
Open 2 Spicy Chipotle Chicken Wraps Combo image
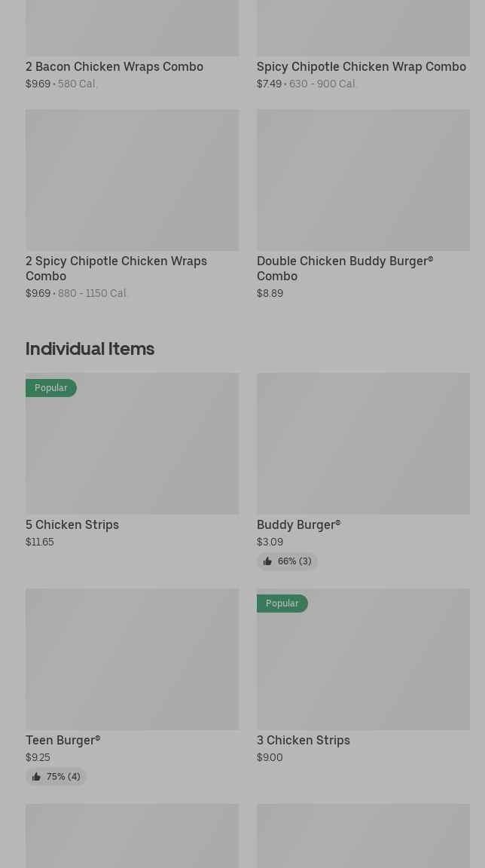click(x=132, y=180)
